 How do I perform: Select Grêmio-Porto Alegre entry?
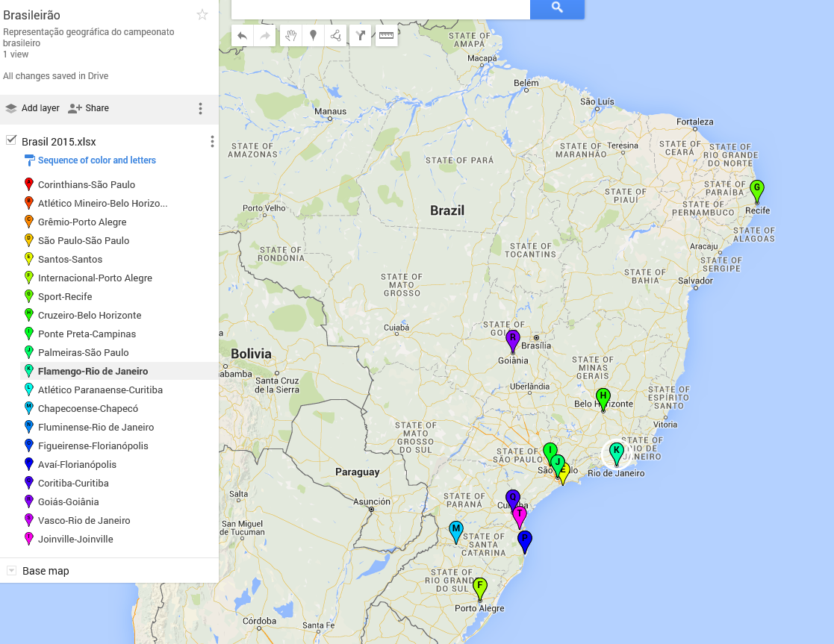pyautogui.click(x=82, y=222)
